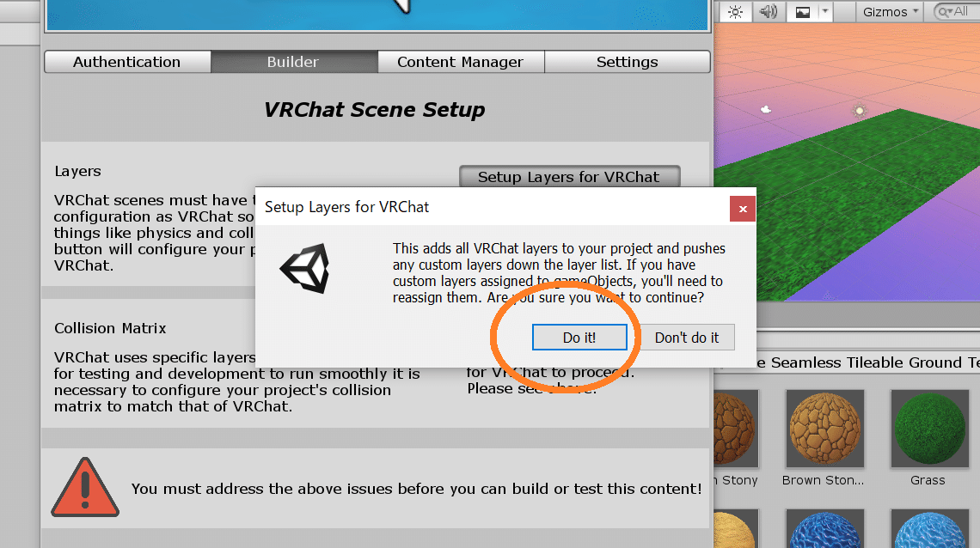Select the Grass material thumbnail

point(929,429)
